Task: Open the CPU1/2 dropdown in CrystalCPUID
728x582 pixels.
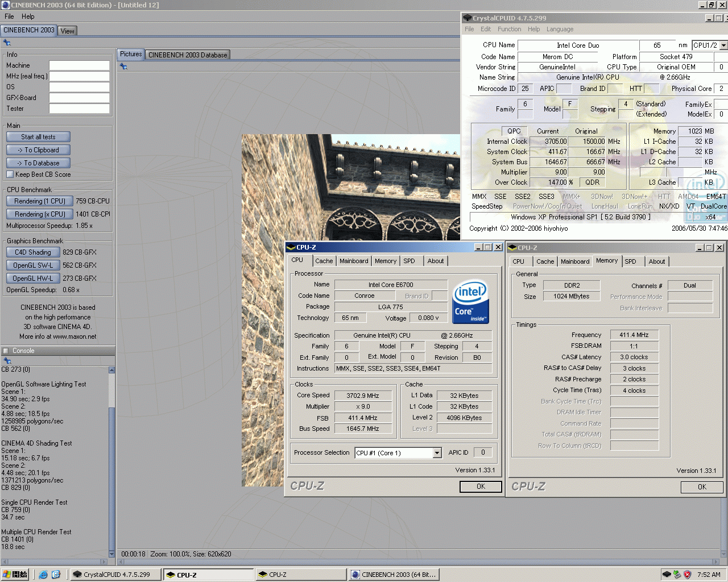Action: 723,45
